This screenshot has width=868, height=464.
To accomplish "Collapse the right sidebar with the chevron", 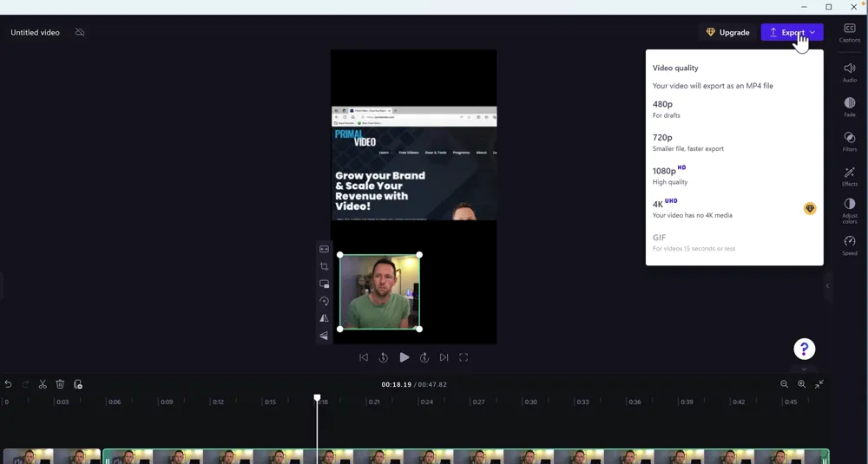I will (x=827, y=286).
